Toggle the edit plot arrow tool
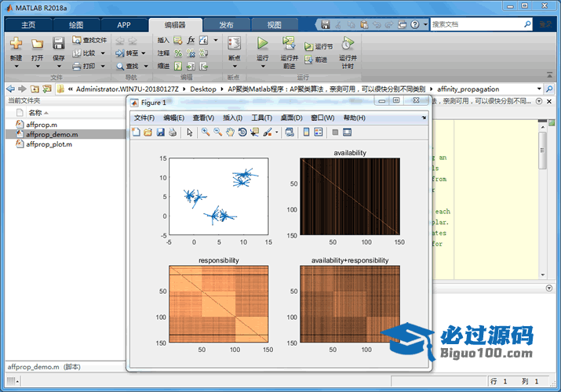 point(190,132)
